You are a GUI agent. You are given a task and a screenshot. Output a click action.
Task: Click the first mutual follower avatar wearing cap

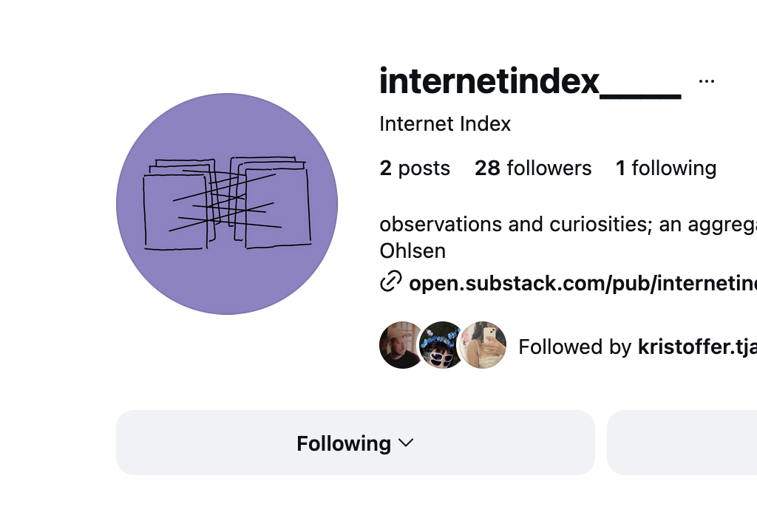[400, 345]
